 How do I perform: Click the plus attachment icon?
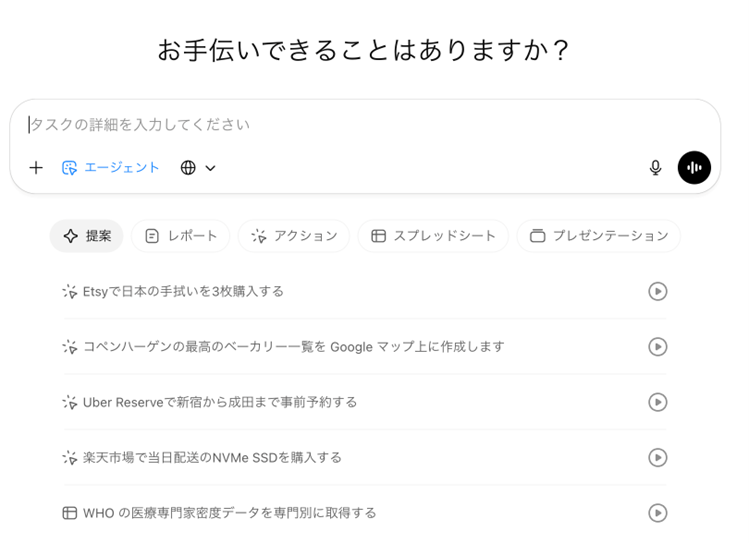pos(36,168)
